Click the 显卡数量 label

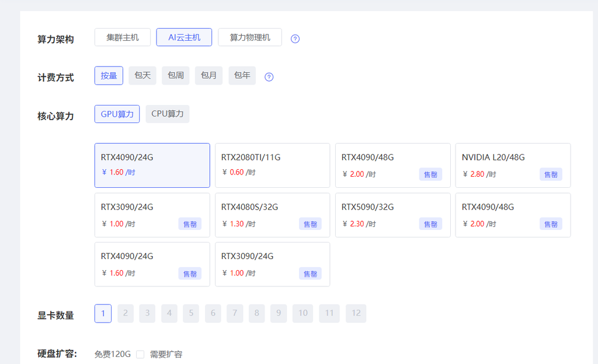55,316
